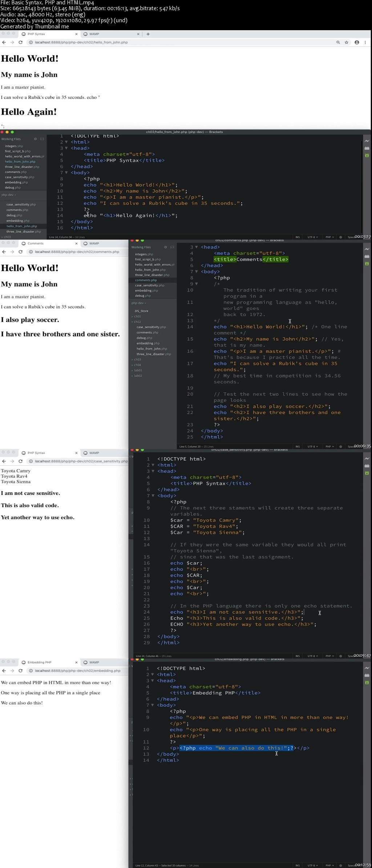This screenshot has width=372, height=868.
Task: Collapse <body> fold on line 7, case_sensitivity.php
Action: 153,496
